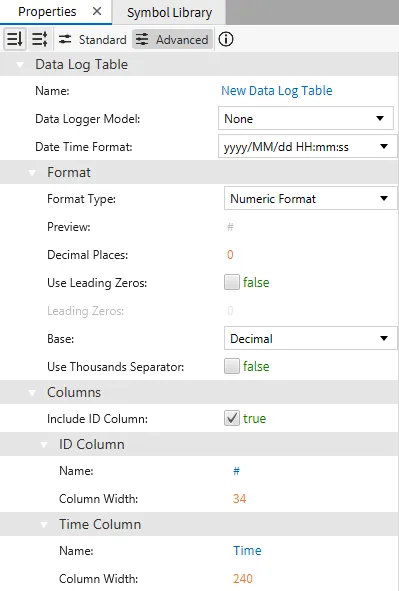Switch to Standard properties view
Viewport: 399px width, 591px height.
click(x=93, y=40)
